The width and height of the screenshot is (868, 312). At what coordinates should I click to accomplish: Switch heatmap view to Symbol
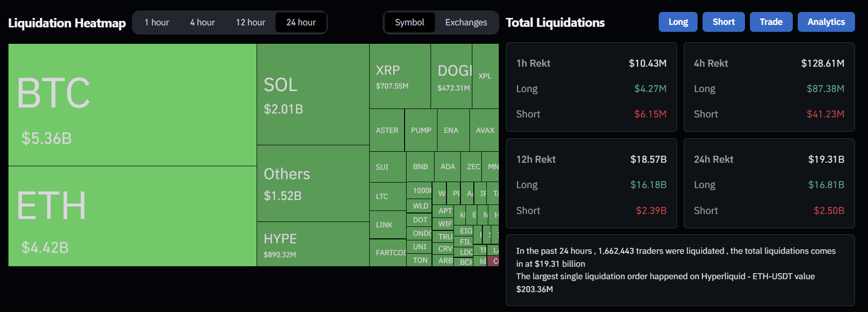[410, 22]
